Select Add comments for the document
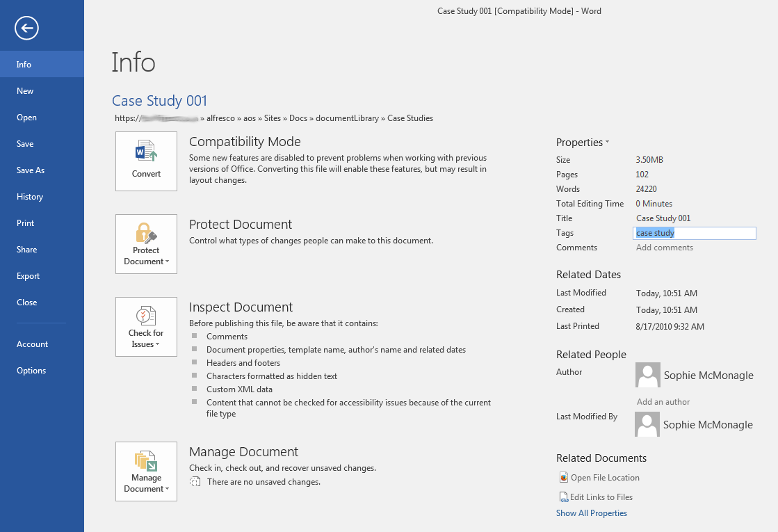This screenshot has width=778, height=532. [664, 247]
